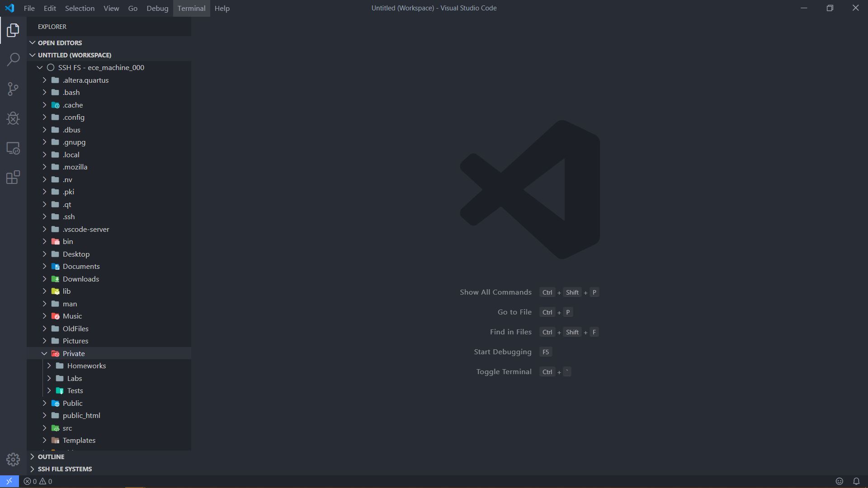The height and width of the screenshot is (488, 868).
Task: Click the feedback smiley icon
Action: (x=840, y=481)
